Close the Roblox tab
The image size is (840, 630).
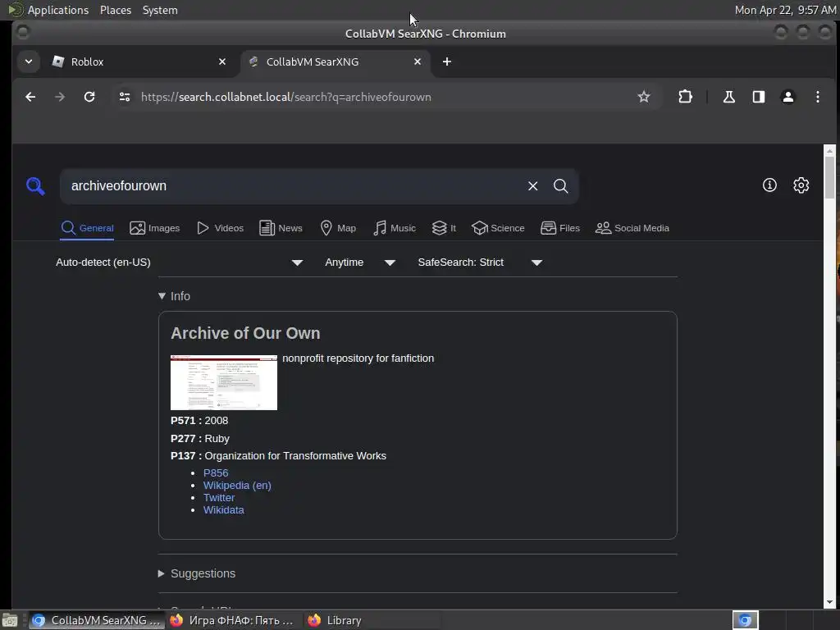[x=221, y=62]
